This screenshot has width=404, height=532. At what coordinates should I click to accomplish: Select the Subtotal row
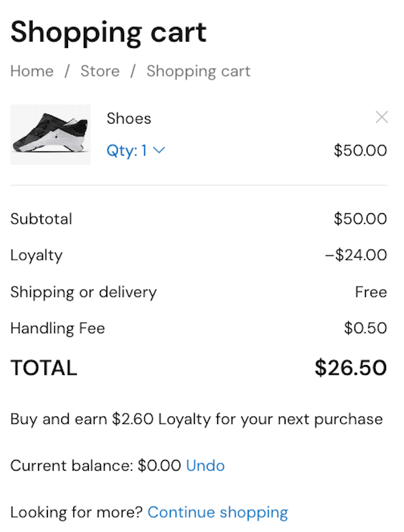[41, 219]
